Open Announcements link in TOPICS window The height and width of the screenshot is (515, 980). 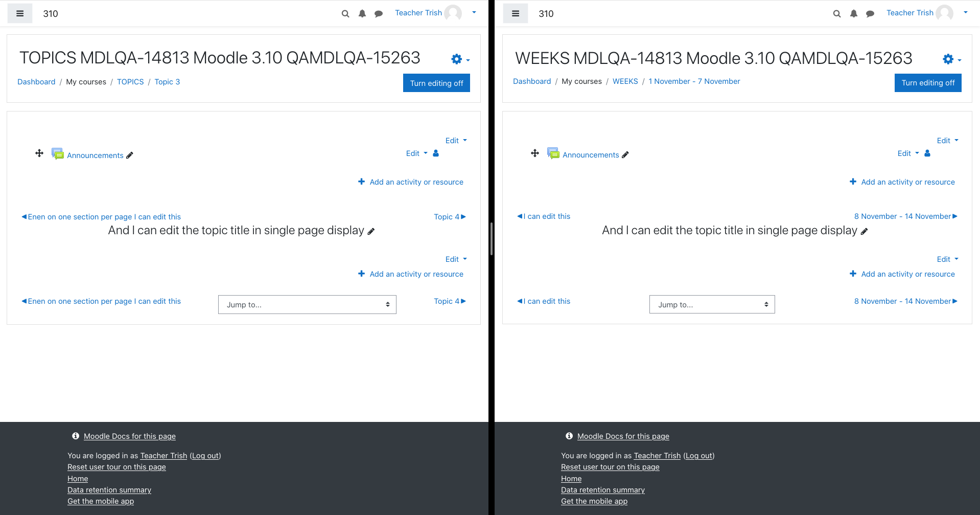point(95,155)
